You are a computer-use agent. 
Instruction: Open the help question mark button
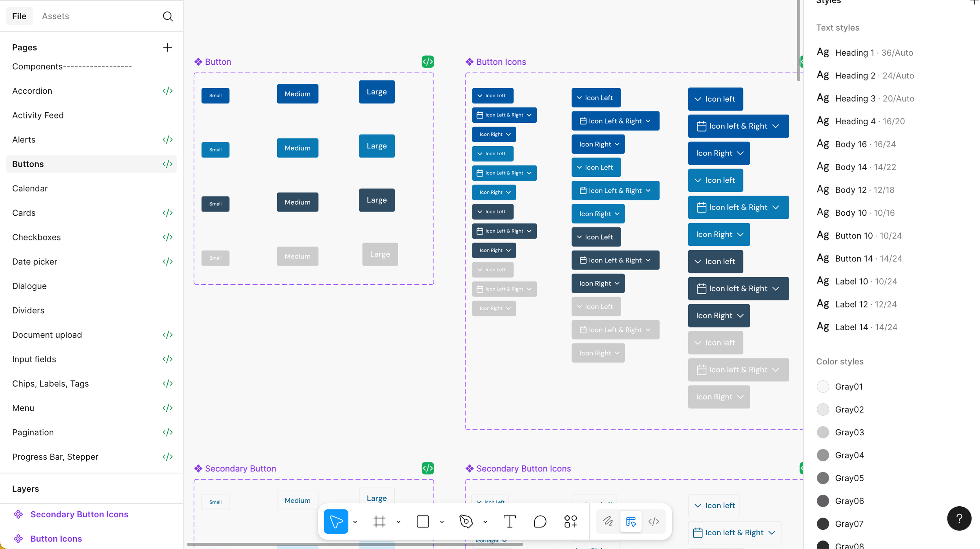coord(959,518)
